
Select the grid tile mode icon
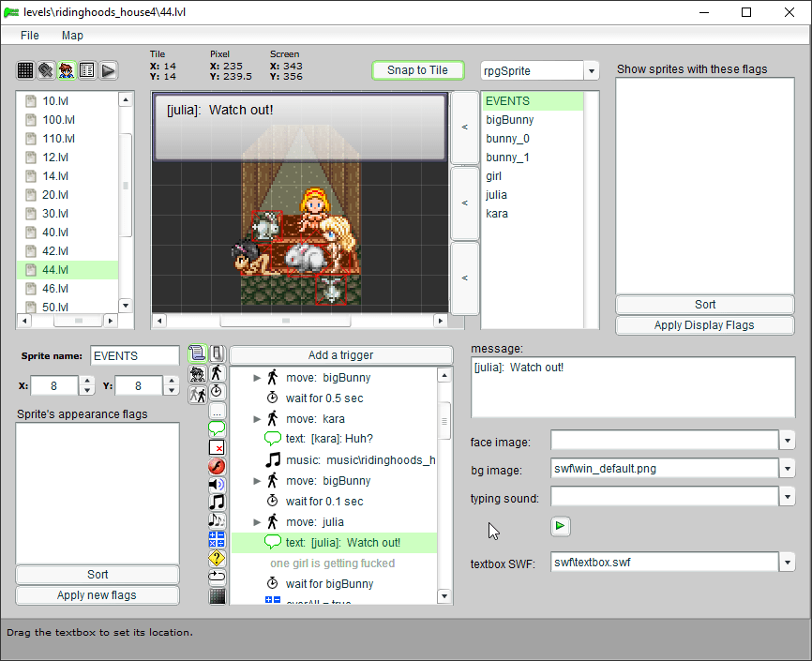(25, 70)
